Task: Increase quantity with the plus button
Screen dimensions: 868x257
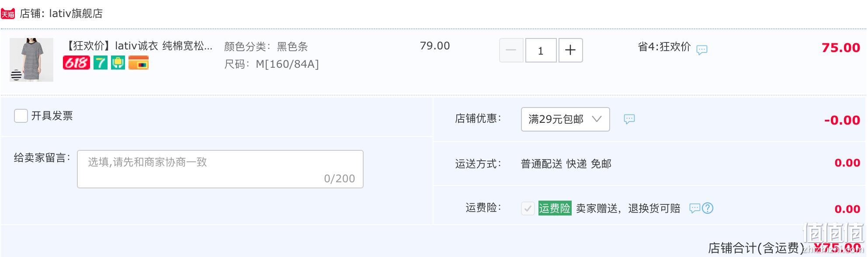Action: pyautogui.click(x=570, y=50)
